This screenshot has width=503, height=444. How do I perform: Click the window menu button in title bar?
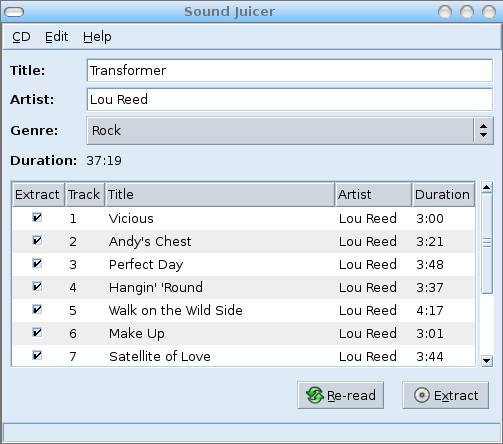[x=14, y=12]
